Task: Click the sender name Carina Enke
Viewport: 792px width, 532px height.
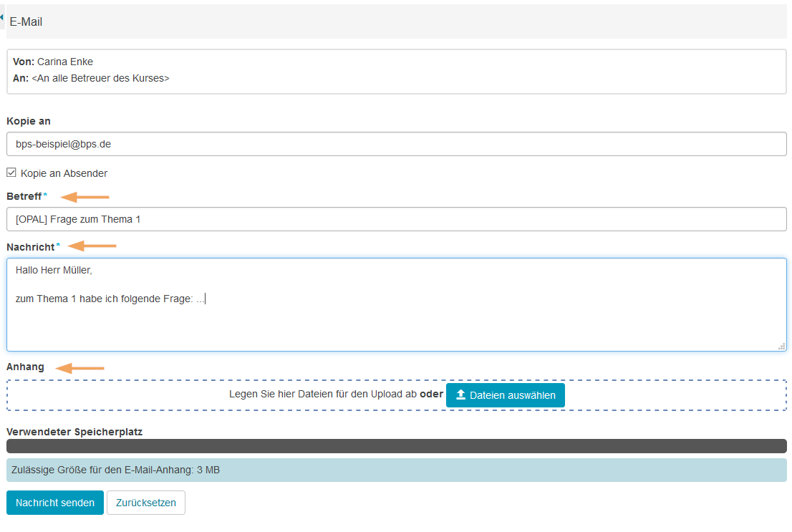Action: tap(65, 62)
